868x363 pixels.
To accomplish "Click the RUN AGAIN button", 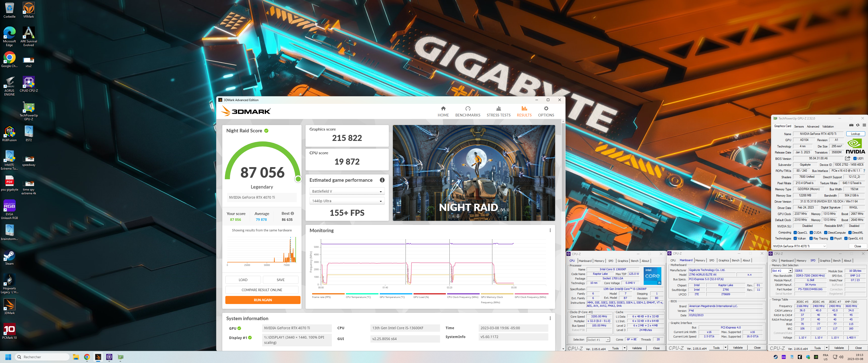I will tap(262, 300).
